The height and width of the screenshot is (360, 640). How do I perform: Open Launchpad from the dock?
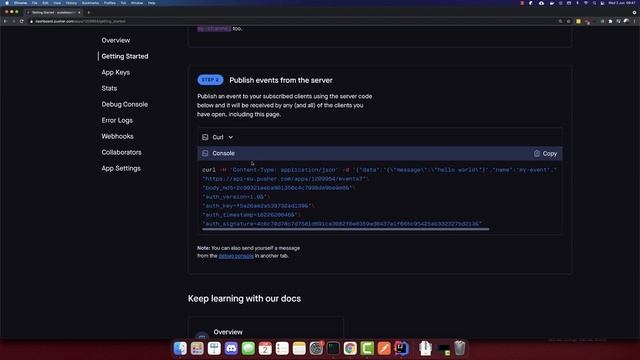pos(197,348)
